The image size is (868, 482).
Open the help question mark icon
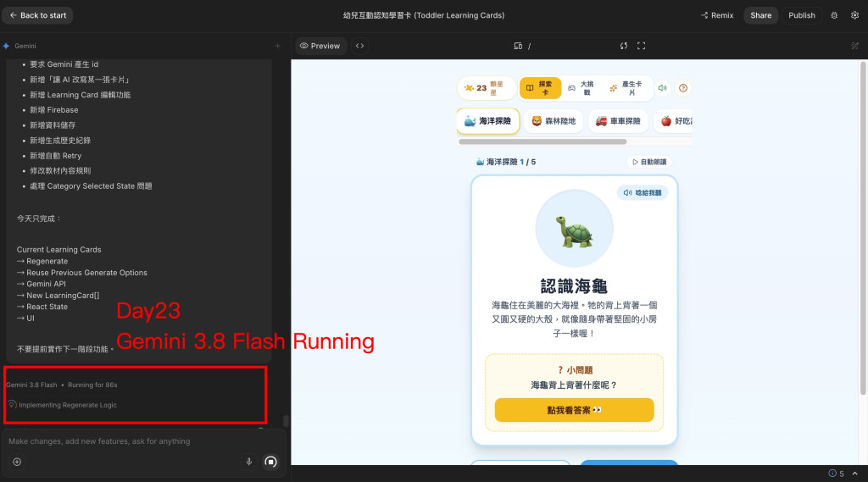click(683, 88)
